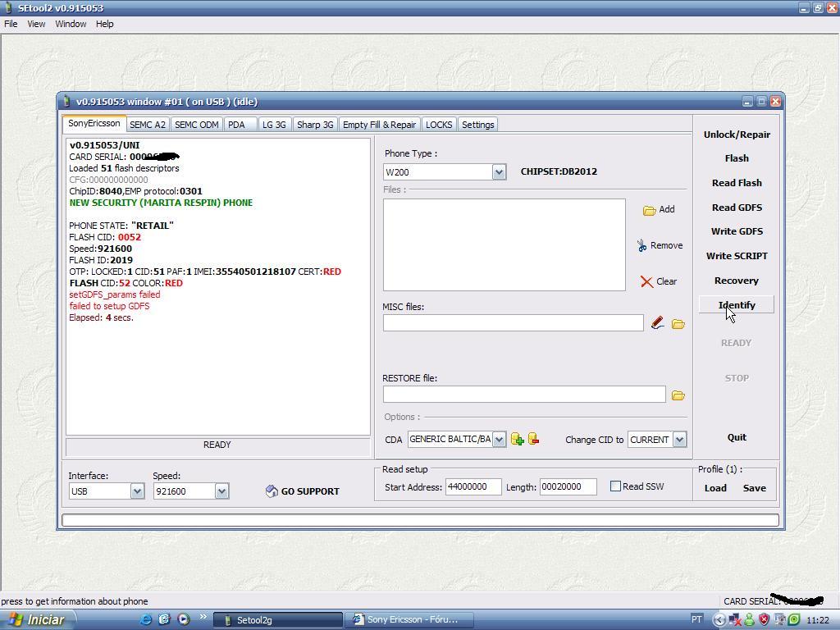Click the Quit button
Image resolution: width=840 pixels, height=630 pixels.
click(737, 438)
